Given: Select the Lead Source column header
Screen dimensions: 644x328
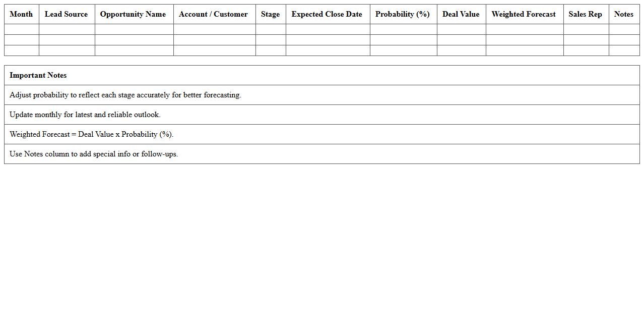Looking at the screenshot, I should coord(66,14).
